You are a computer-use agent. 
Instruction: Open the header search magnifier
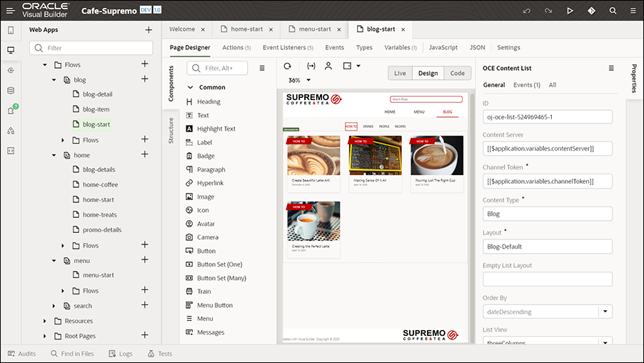point(613,11)
